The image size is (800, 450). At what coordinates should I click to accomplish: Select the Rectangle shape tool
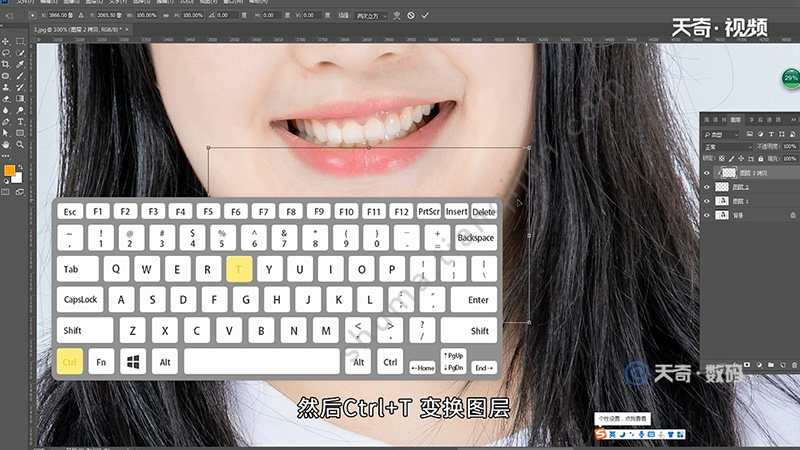tap(20, 133)
